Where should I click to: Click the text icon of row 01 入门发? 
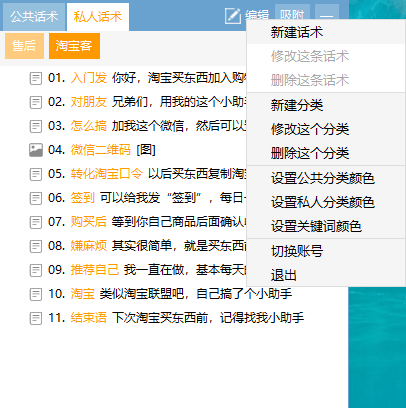(36, 78)
